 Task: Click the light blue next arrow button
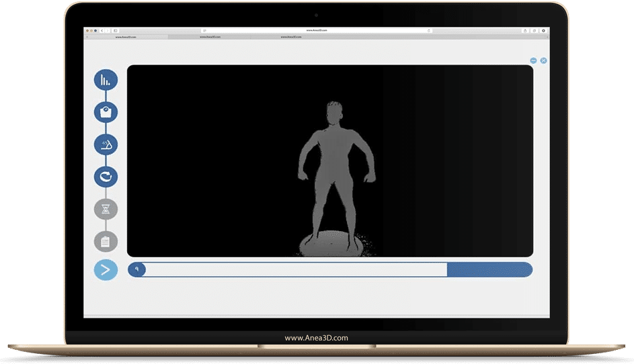(x=106, y=269)
